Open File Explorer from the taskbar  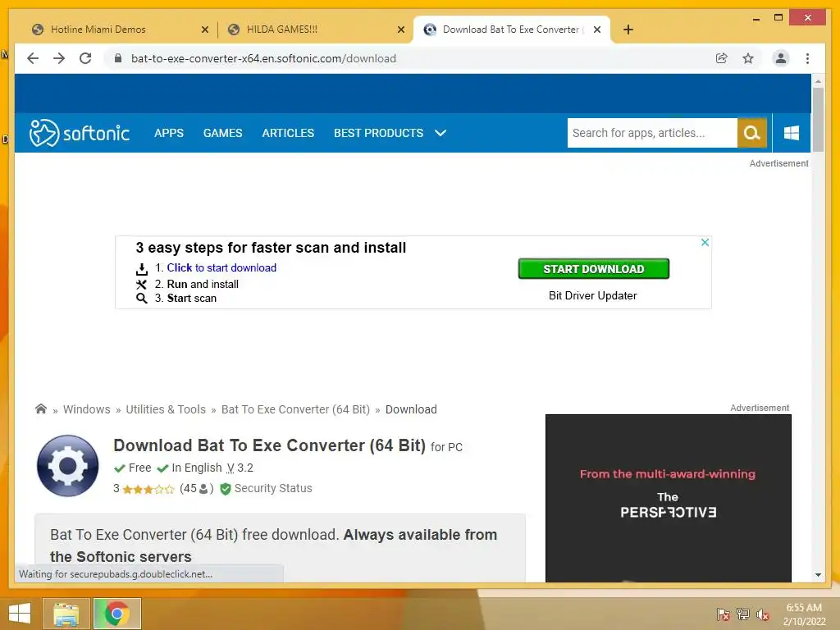click(x=66, y=614)
